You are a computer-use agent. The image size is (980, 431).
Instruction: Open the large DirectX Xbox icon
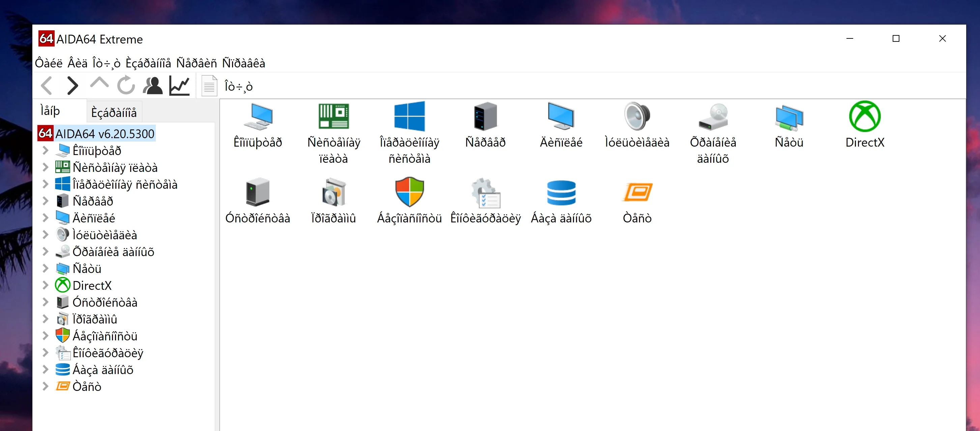tap(864, 117)
